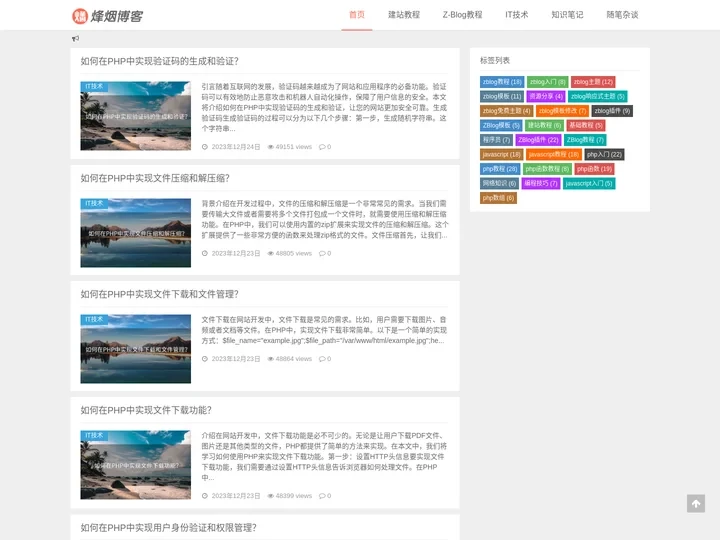The height and width of the screenshot is (540, 720).
Task: Select the zblog免费主题 (4) tag
Action: 506,111
